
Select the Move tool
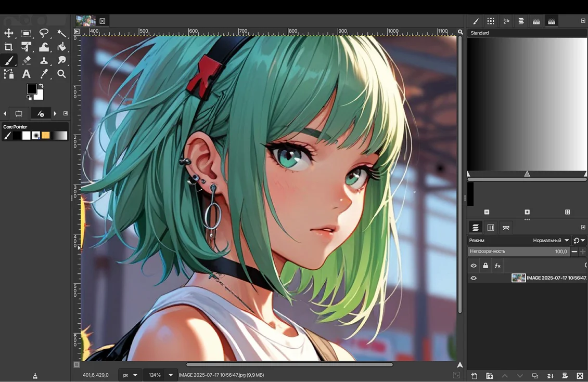point(9,33)
